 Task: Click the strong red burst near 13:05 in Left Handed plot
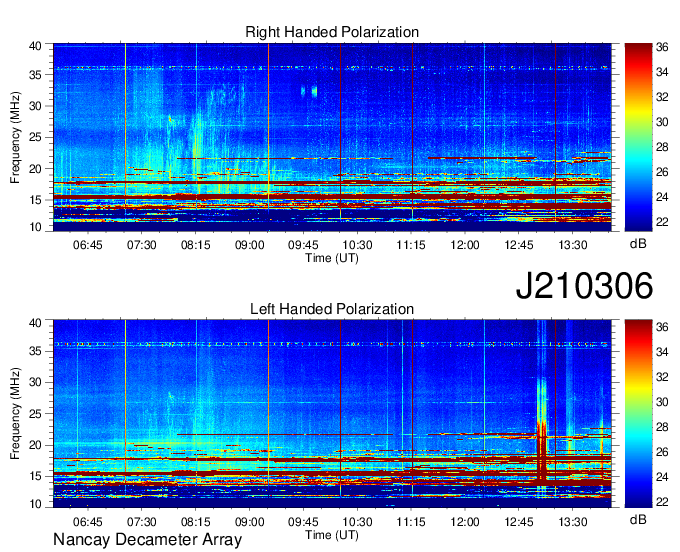tap(542, 451)
